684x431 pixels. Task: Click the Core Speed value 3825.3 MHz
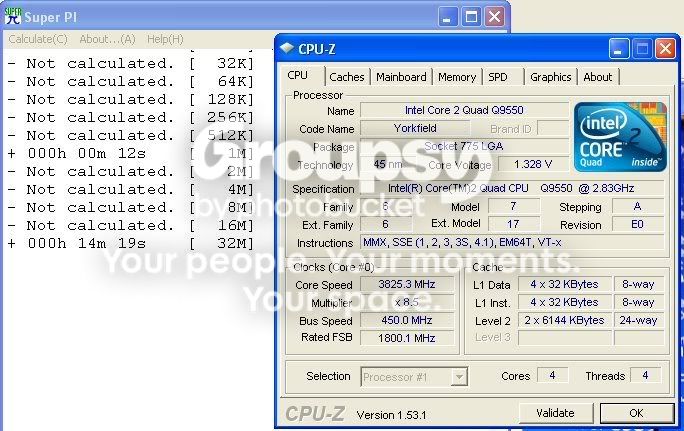click(x=407, y=284)
